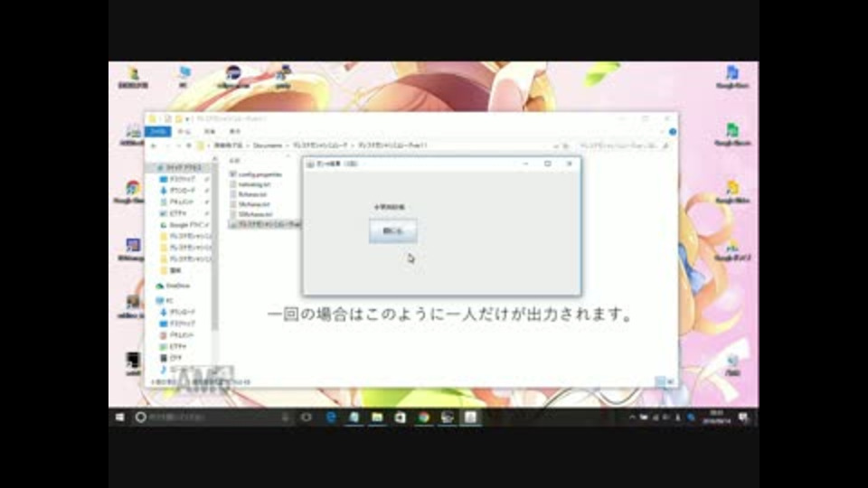Go back with Explorer's back arrow
The height and width of the screenshot is (488, 868).
pyautogui.click(x=154, y=145)
